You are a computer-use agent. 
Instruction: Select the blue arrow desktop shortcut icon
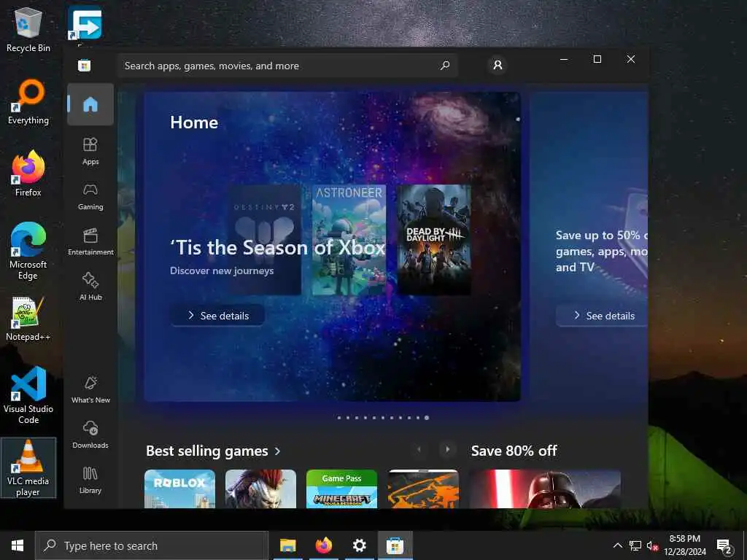[85, 24]
